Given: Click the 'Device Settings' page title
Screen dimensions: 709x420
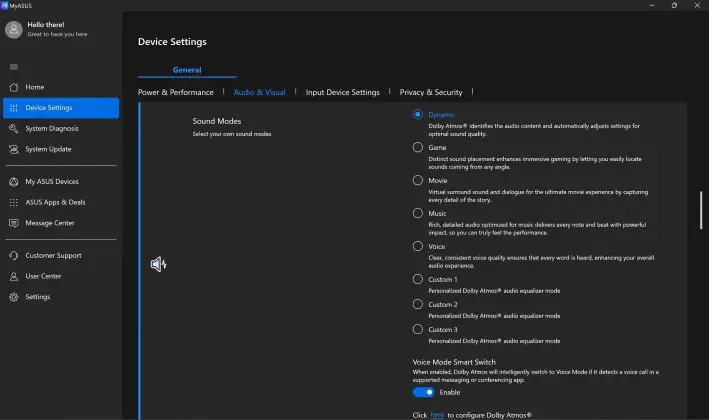Looking at the screenshot, I should pyautogui.click(x=172, y=42).
